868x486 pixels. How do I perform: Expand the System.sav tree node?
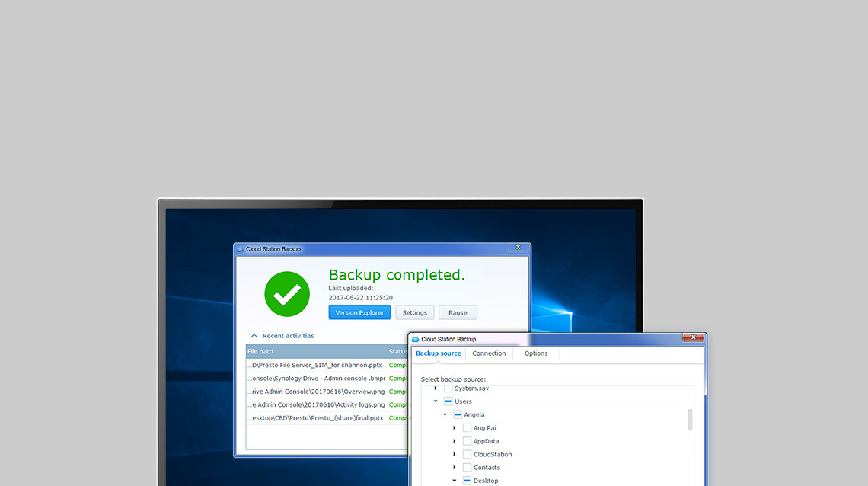pos(436,388)
